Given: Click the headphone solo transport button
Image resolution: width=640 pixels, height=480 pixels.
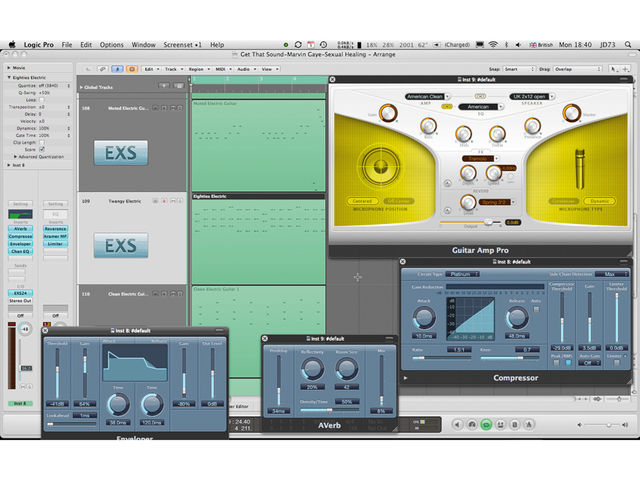Looking at the screenshot, I should tap(471, 424).
